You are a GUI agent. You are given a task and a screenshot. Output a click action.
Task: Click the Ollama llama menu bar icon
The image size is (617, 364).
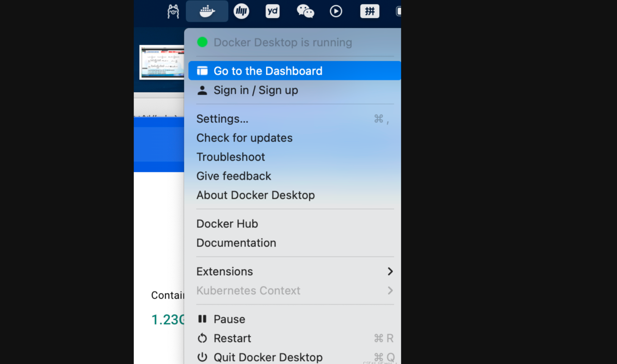tap(173, 11)
